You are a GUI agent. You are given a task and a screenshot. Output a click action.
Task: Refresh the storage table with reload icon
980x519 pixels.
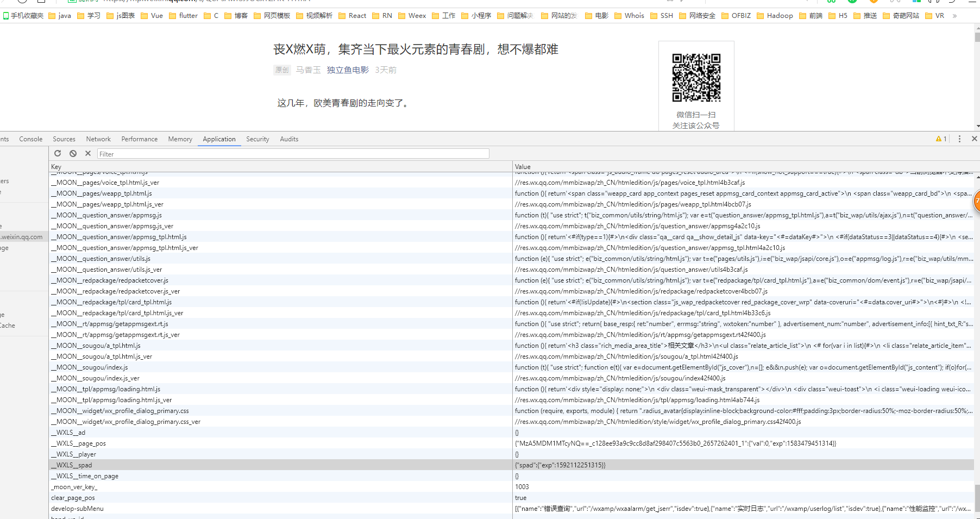58,153
